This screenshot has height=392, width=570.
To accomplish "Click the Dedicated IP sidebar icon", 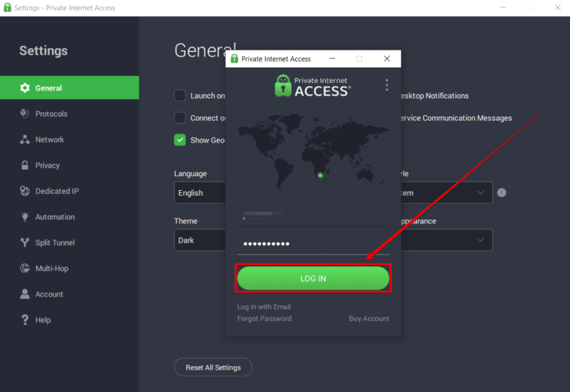I will click(x=24, y=191).
